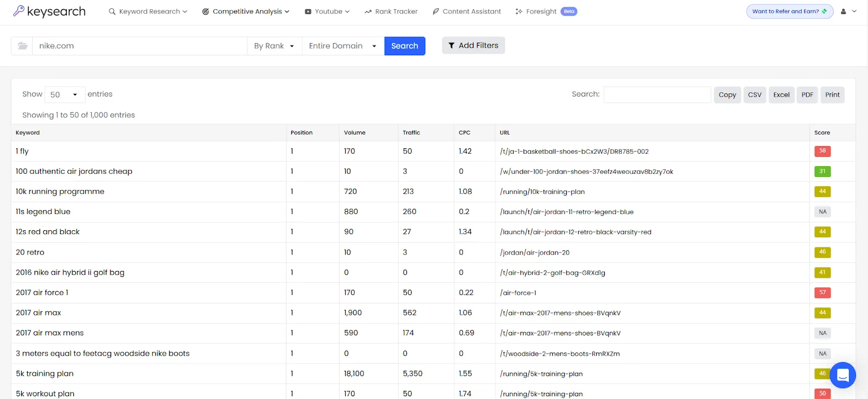Click the score 31 badge for 100 authentic air jordans cheap
The height and width of the screenshot is (399, 868).
point(822,172)
